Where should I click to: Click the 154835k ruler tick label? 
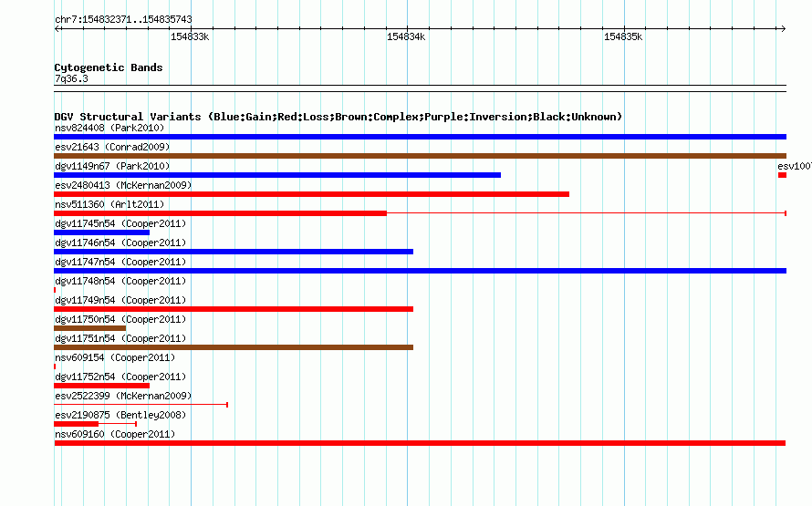click(x=623, y=36)
